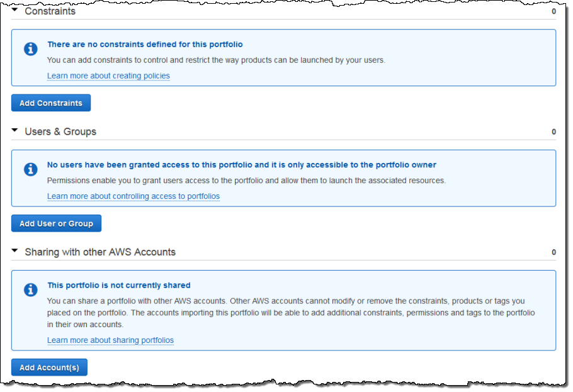Viewport: 573px width, 392px height.
Task: Open Learn more about creating policies link
Action: click(x=108, y=76)
